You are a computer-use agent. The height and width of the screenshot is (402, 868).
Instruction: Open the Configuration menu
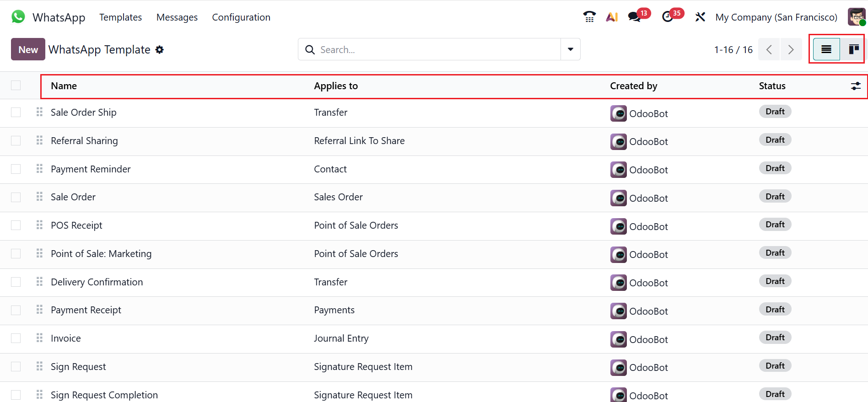[241, 17]
